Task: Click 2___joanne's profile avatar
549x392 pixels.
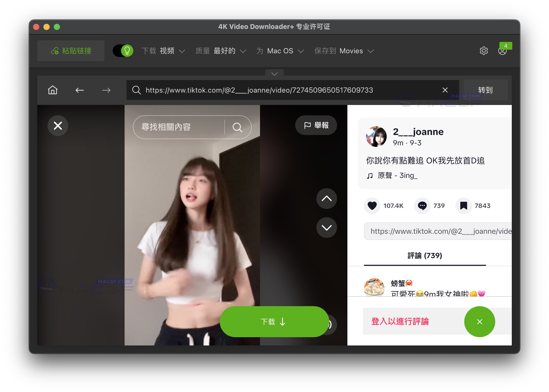Action: 376,136
